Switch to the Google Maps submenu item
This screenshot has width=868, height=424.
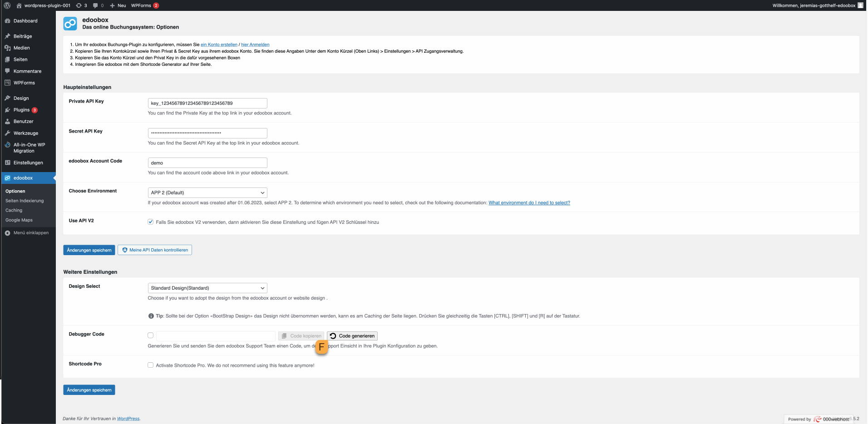click(19, 220)
